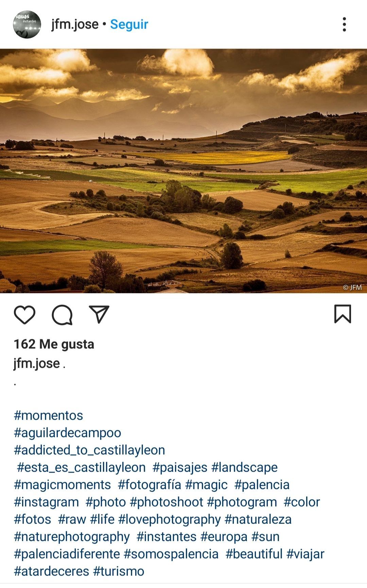This screenshot has height=588, width=367.
Task: Open hashtag #momentos
Action: click(48, 415)
